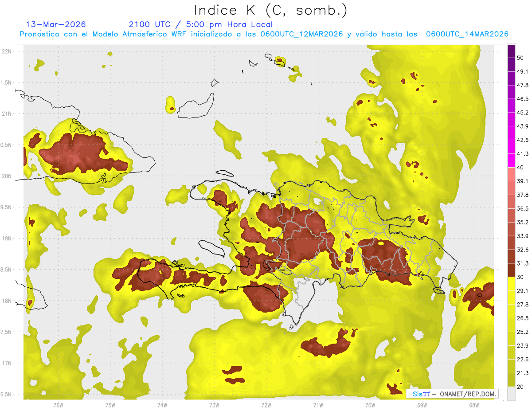Click the '70W' longitude label
The width and height of the screenshot is (532, 411).
coord(370,405)
